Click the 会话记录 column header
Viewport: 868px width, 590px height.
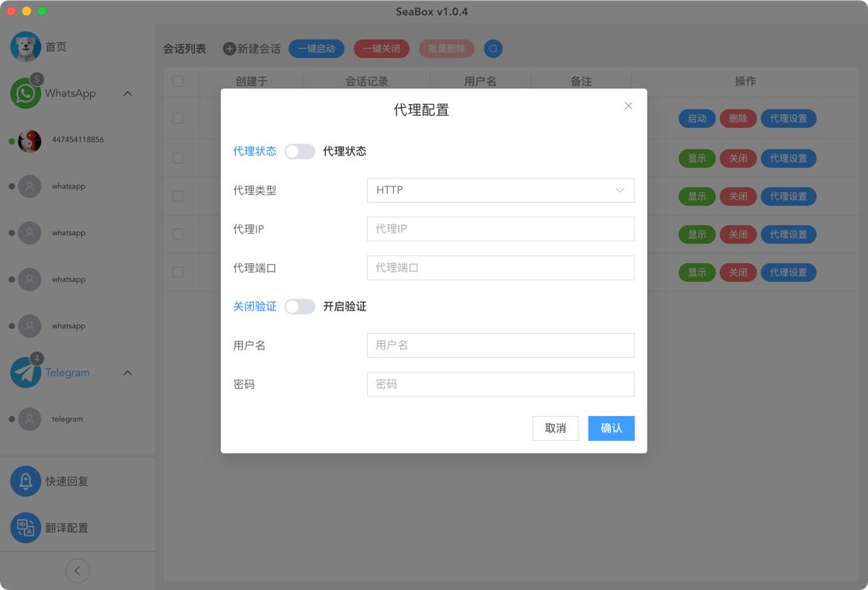[366, 82]
